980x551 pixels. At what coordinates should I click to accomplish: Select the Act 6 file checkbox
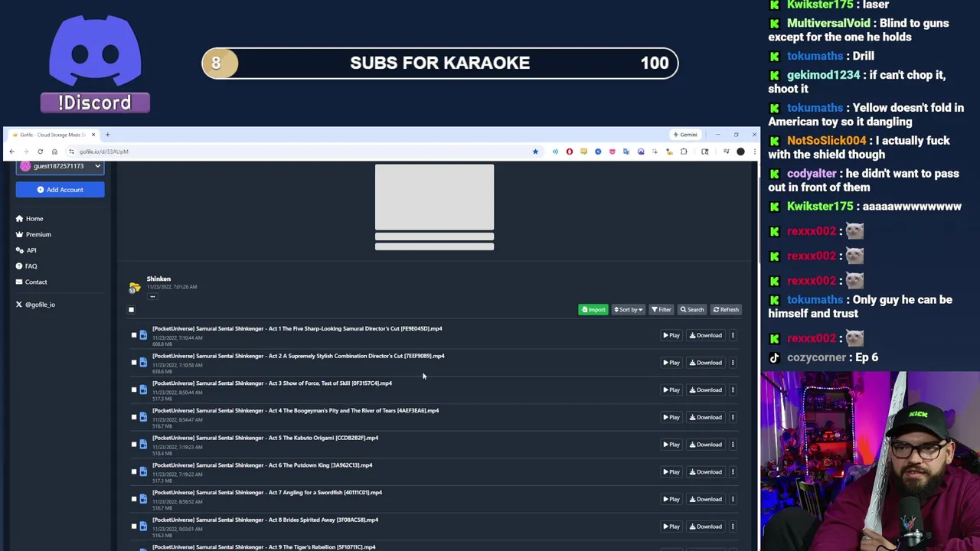pyautogui.click(x=134, y=471)
